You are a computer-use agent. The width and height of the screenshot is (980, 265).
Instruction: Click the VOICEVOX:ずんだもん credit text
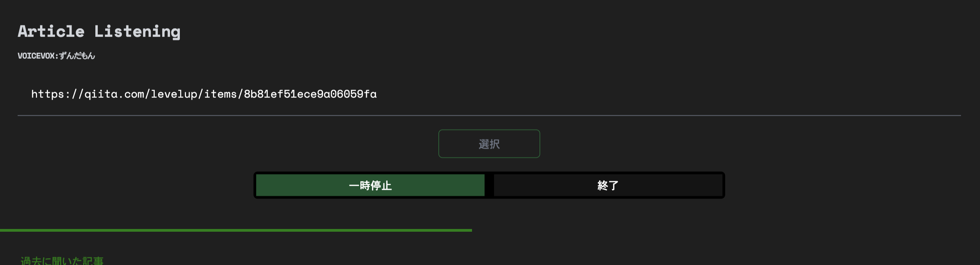(x=56, y=55)
